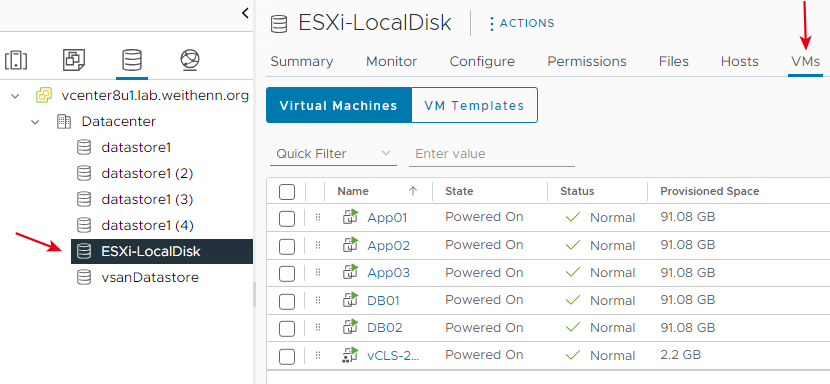Switch to VMs and Templates inventory icon
Screen dimensions: 830x384
click(74, 60)
